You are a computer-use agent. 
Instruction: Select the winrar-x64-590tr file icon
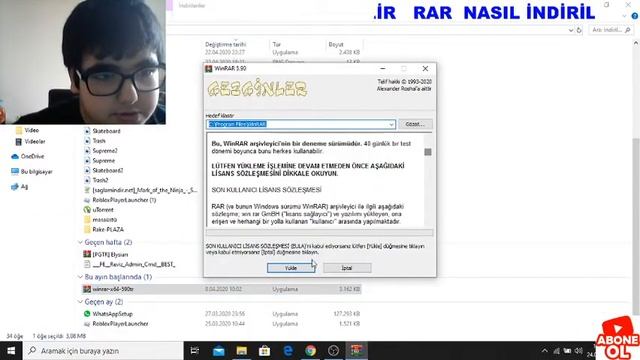pos(87,289)
